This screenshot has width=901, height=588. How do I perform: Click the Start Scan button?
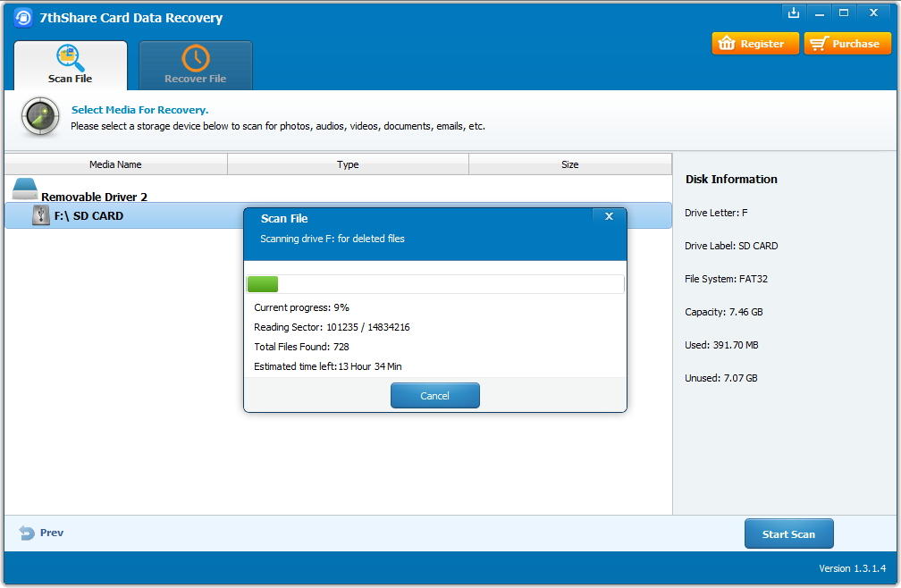[x=788, y=534]
